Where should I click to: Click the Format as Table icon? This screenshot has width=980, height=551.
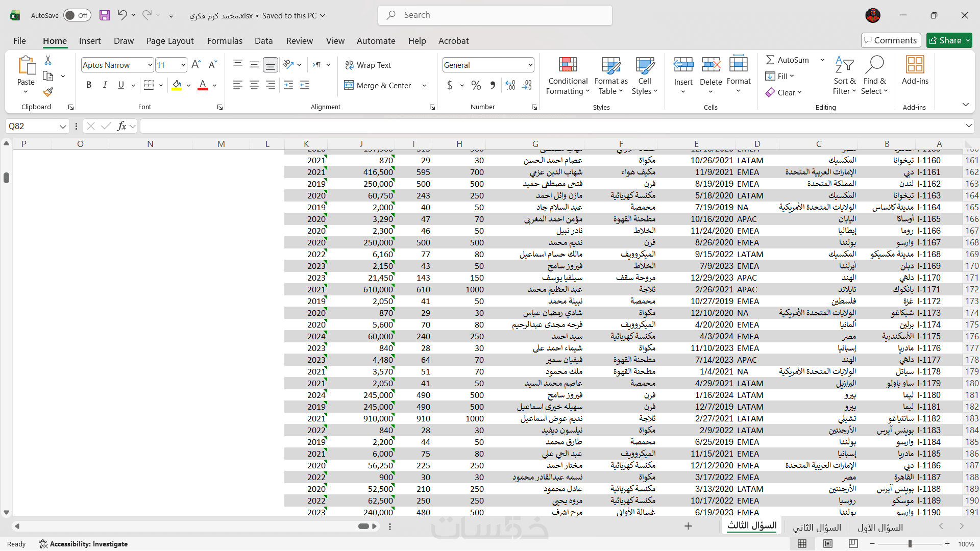click(611, 65)
